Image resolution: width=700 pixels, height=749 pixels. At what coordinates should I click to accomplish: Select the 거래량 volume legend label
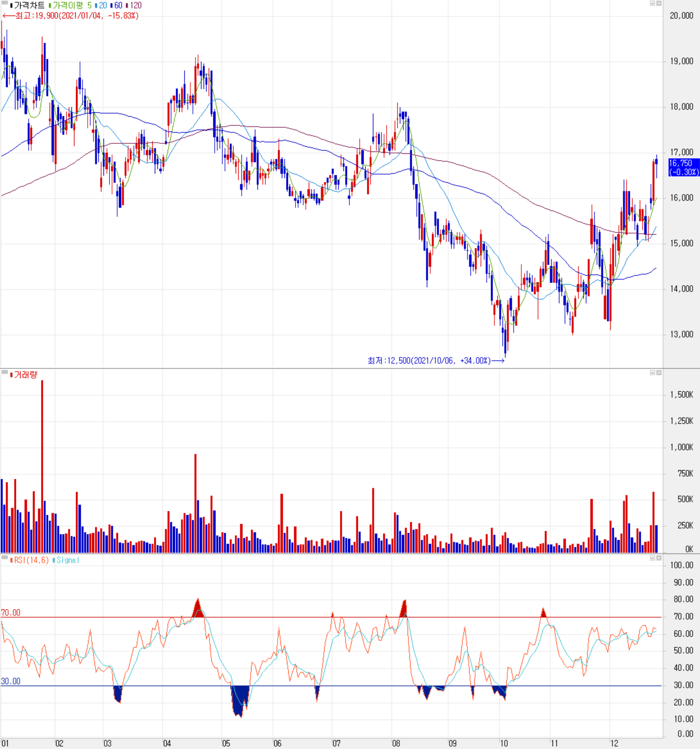(x=24, y=375)
